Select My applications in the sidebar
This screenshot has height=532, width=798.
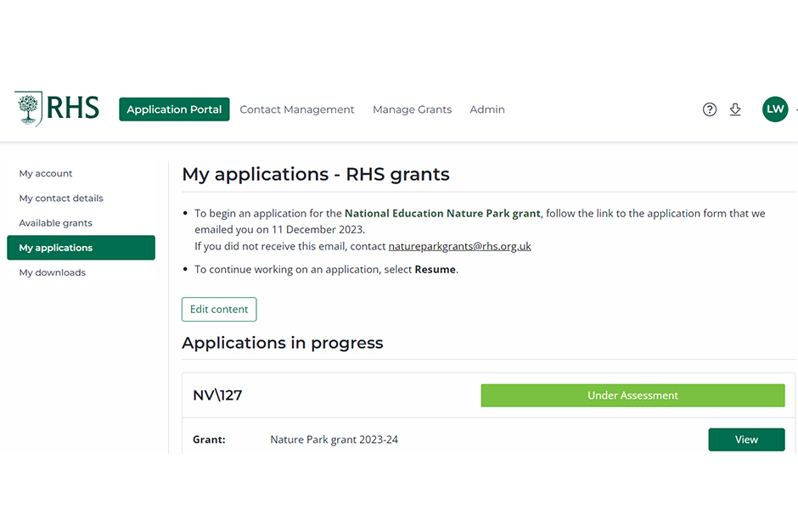pos(81,248)
